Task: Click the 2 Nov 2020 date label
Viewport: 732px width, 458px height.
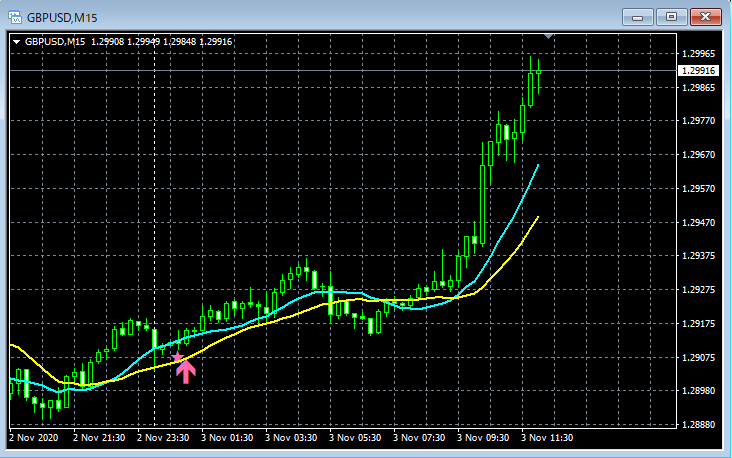Action: 34,438
